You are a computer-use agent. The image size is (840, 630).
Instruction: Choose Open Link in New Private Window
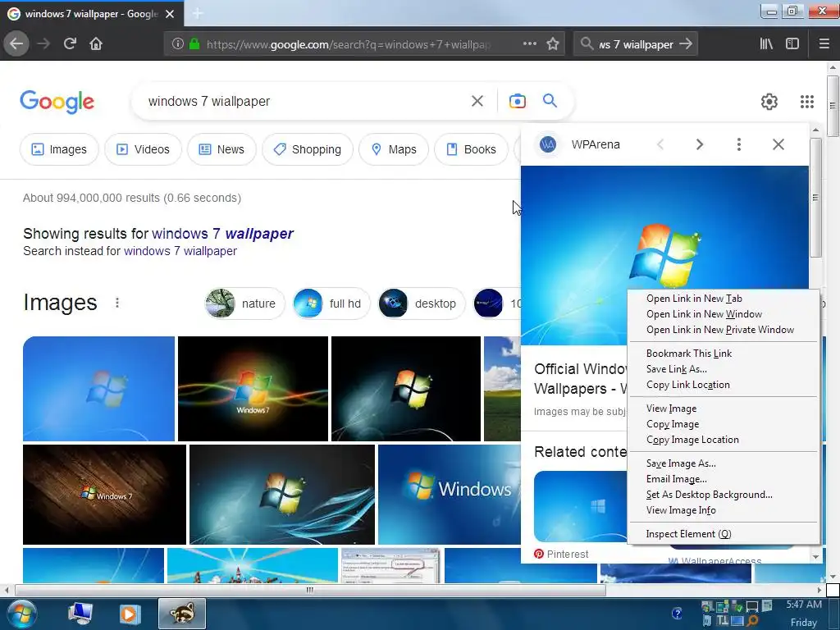[x=724, y=330]
